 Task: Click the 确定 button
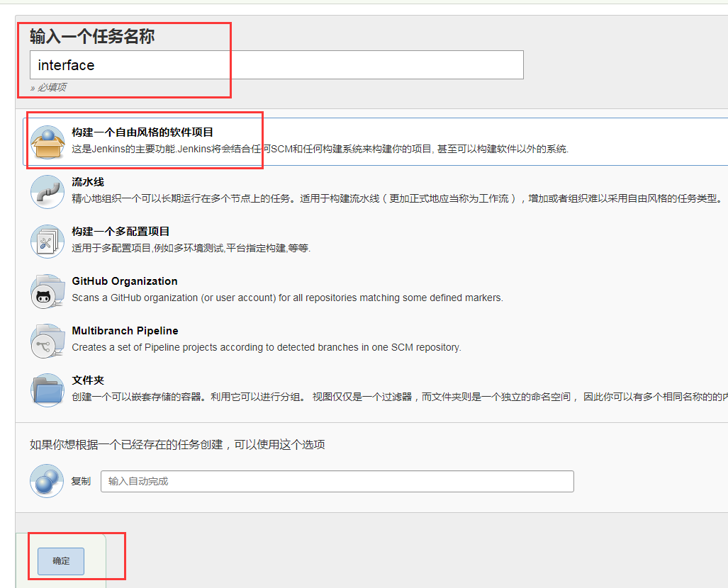(x=61, y=561)
